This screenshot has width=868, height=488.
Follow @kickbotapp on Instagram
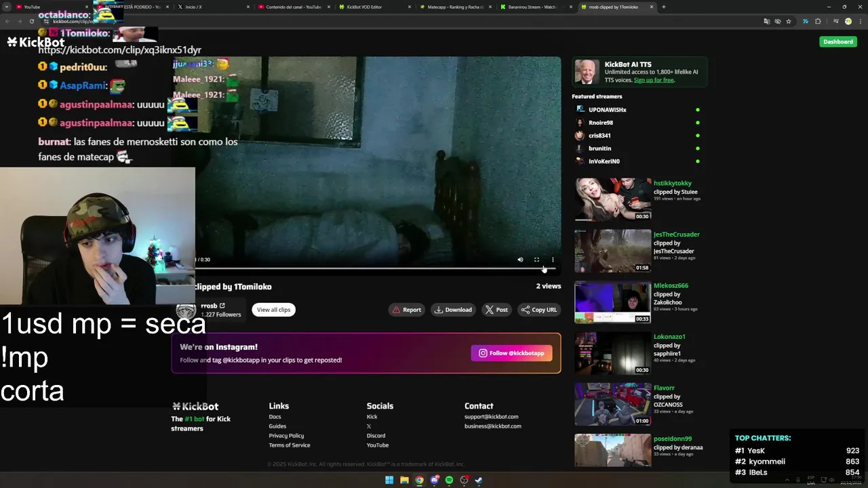coord(512,353)
